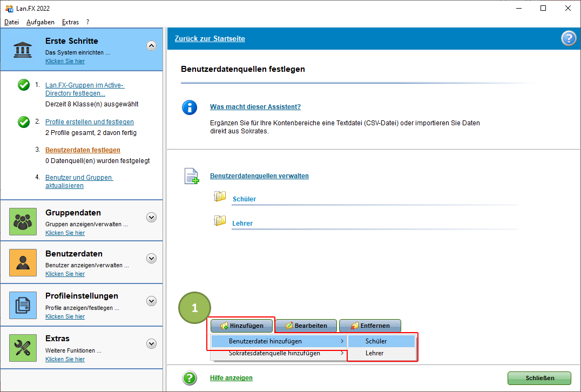
Task: Expand the Gruppendaten section
Action: (151, 217)
